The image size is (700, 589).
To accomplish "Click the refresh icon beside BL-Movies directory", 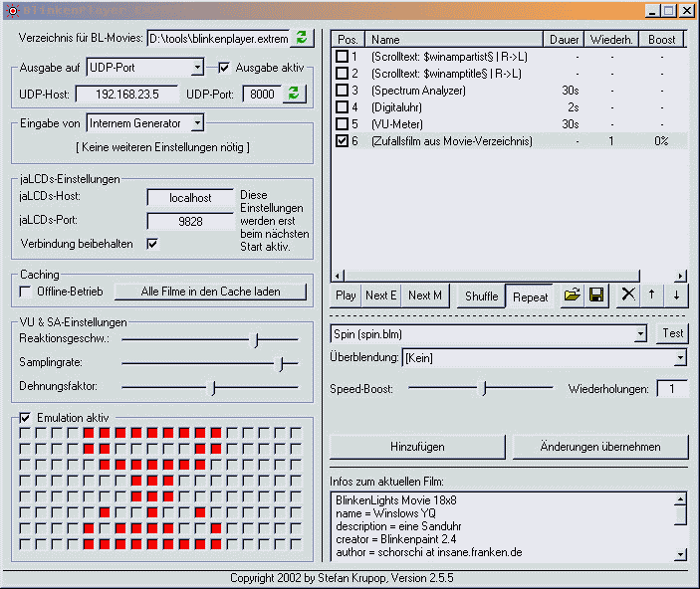I will [x=302, y=39].
